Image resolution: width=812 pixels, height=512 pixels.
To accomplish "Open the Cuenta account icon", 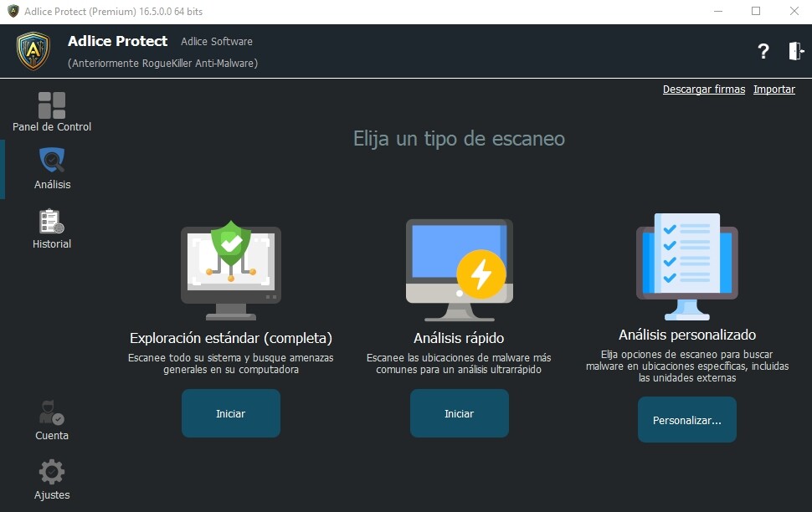I will [x=52, y=412].
